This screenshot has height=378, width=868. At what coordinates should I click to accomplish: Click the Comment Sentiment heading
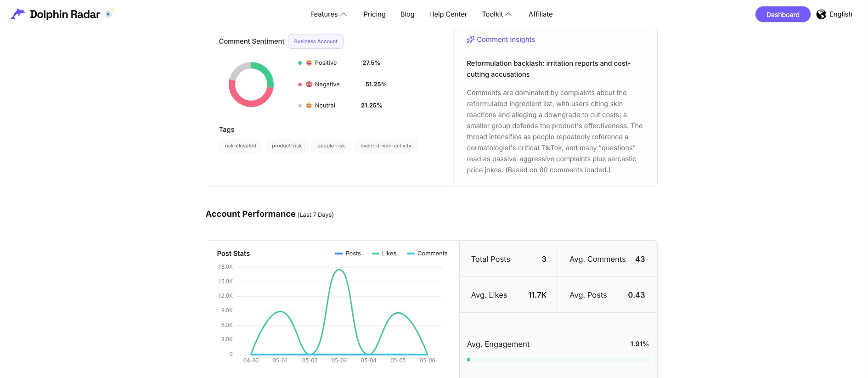click(x=251, y=41)
